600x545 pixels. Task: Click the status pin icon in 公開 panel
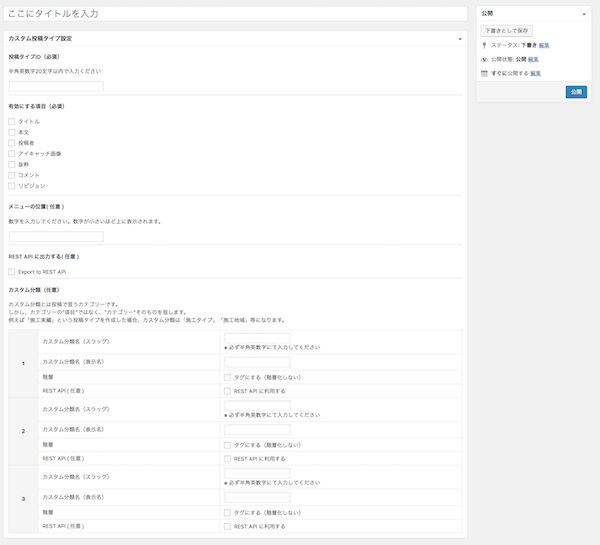(x=484, y=45)
